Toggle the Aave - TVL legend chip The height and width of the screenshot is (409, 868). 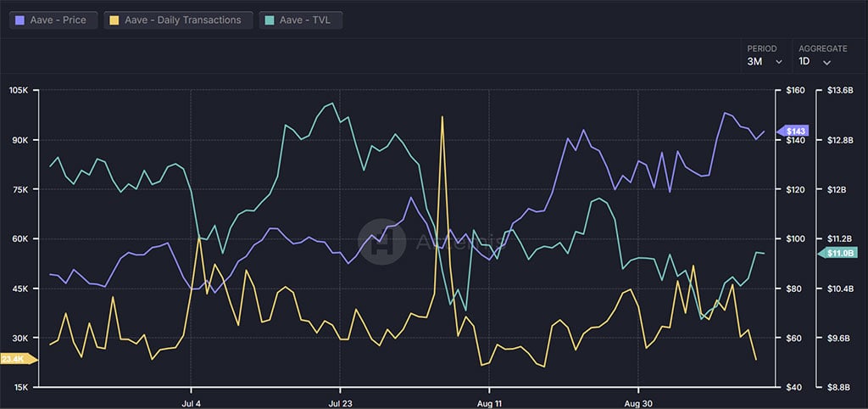(301, 20)
